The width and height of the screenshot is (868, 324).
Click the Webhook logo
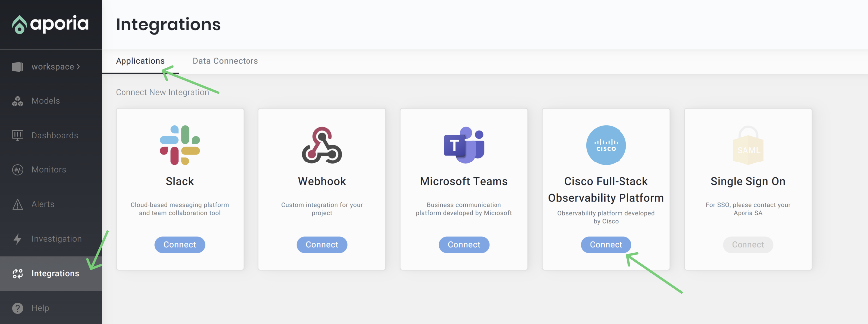tap(322, 145)
